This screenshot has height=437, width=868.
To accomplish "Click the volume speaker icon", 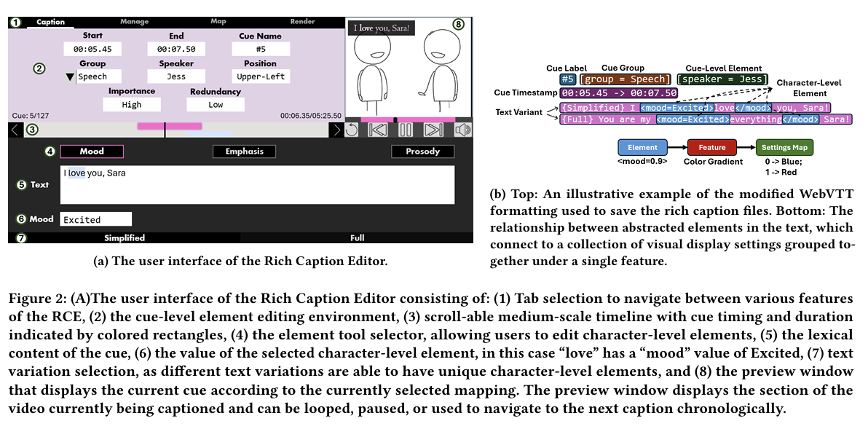I will point(463,130).
